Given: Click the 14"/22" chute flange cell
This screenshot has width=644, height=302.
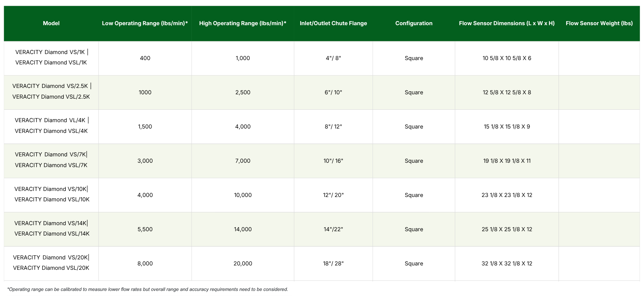Looking at the screenshot, I should (x=333, y=229).
